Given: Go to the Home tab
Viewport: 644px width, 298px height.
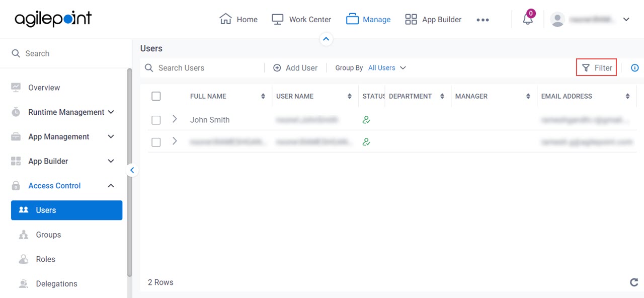Looking at the screenshot, I should pyautogui.click(x=238, y=19).
